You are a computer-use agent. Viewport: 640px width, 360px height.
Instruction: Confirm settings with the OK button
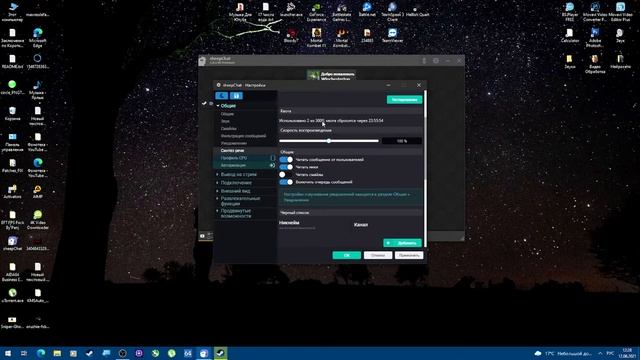pyautogui.click(x=347, y=255)
